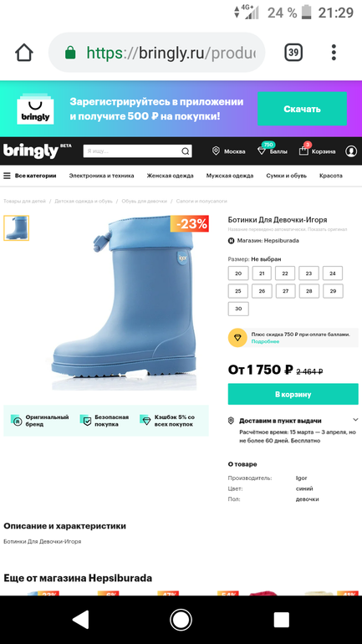Click the Баллы diamond points icon
The width and height of the screenshot is (362, 644).
click(262, 151)
